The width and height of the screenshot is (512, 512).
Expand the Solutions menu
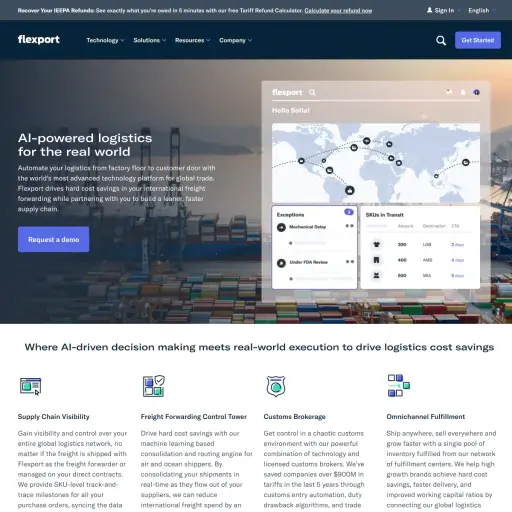point(150,40)
